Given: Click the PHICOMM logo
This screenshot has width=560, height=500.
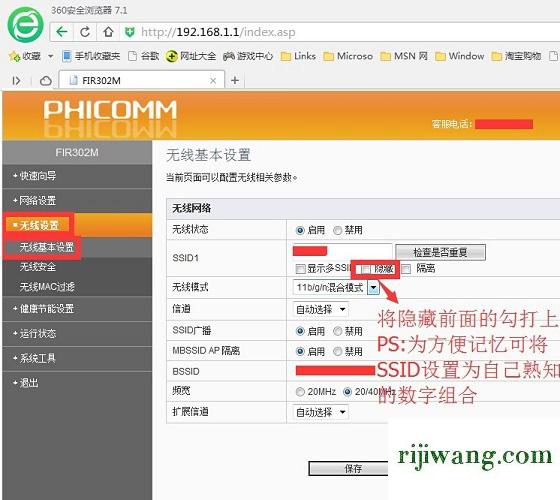Looking at the screenshot, I should 110,110.
